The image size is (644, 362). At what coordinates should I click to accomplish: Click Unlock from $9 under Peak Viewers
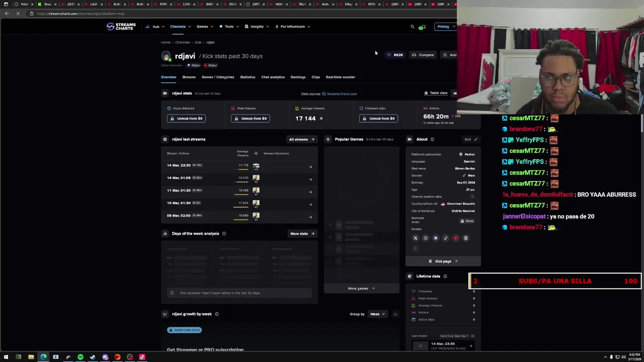tap(251, 119)
